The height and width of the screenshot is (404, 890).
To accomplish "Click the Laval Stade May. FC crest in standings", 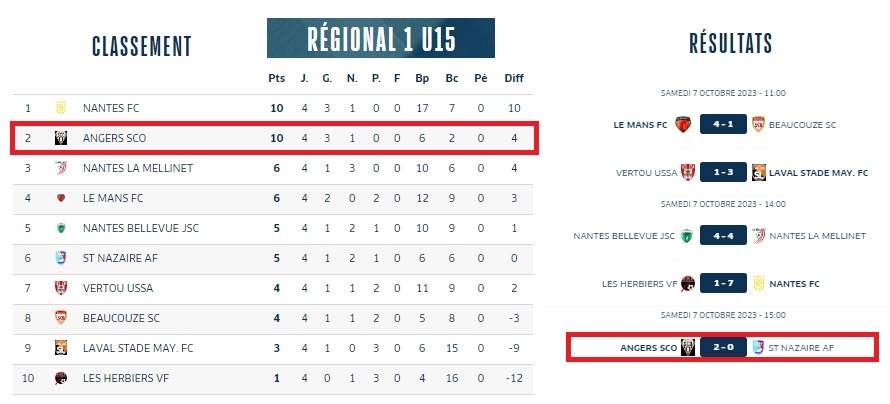I will (60, 348).
